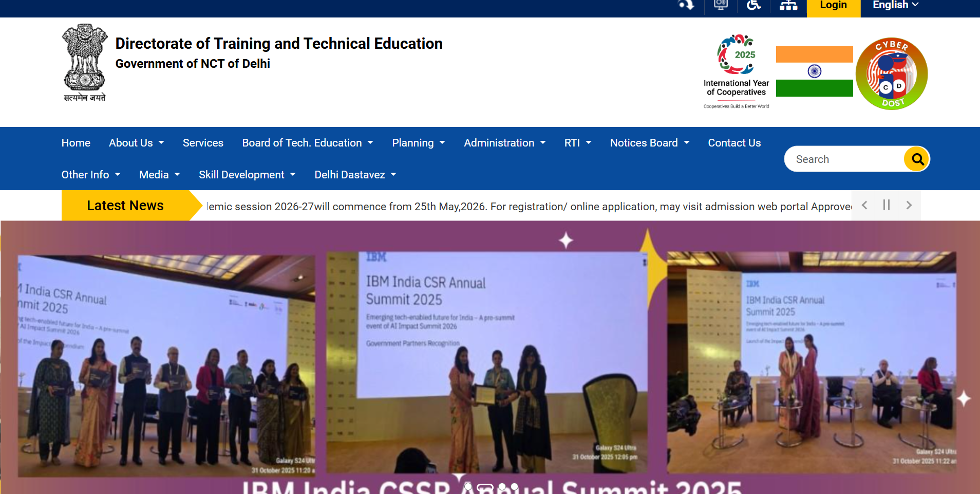The width and height of the screenshot is (980, 494).
Task: Expand the Delhi Dastavez dropdown menu
Action: coord(355,175)
